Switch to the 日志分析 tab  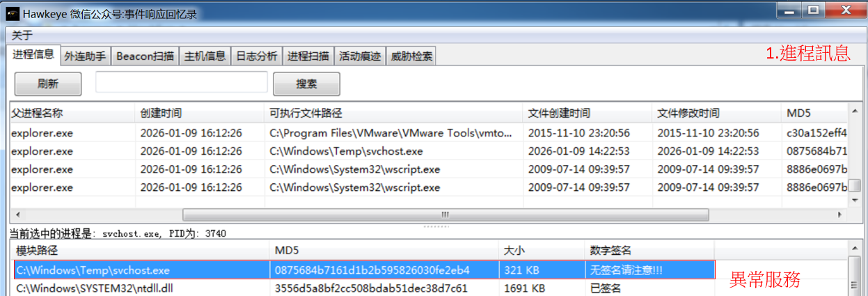[x=256, y=56]
